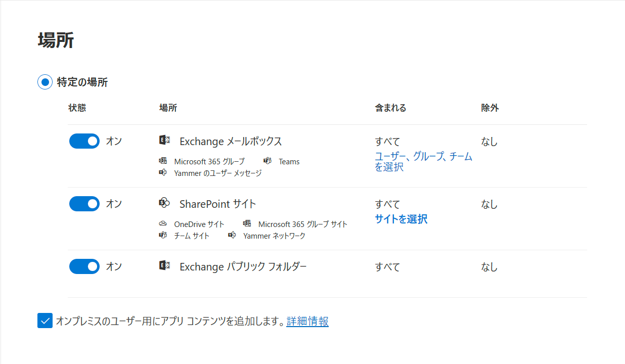
Task: Click the Microsoft 365 グループ text
Action: pos(209,161)
